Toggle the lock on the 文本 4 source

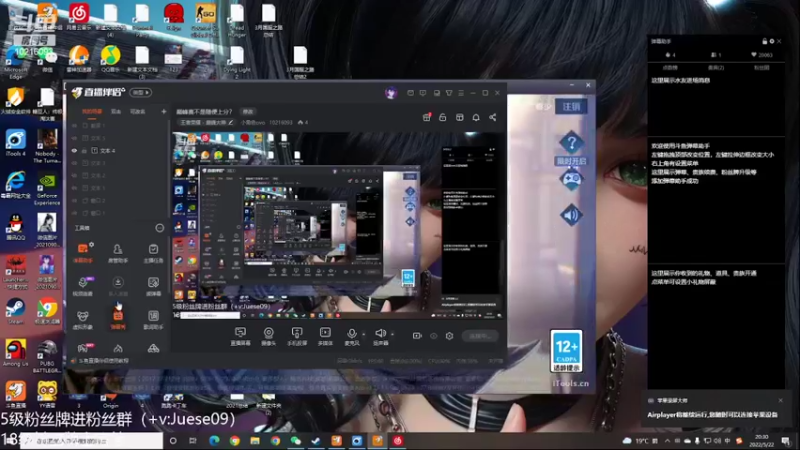pos(84,151)
